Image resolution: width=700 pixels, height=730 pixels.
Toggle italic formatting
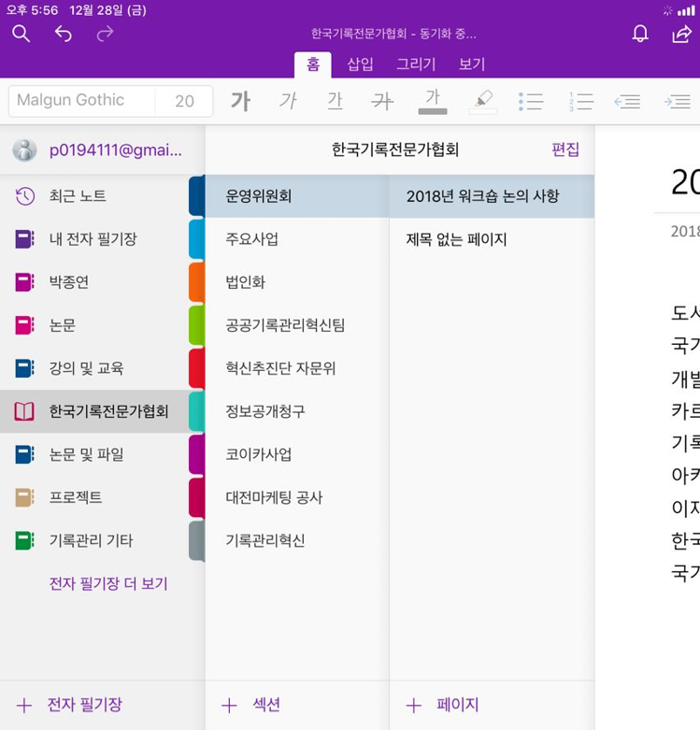tap(288, 101)
